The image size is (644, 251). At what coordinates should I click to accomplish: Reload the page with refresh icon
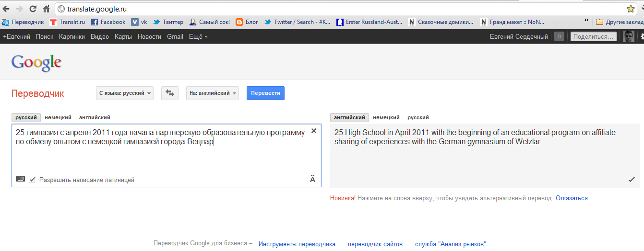click(33, 9)
